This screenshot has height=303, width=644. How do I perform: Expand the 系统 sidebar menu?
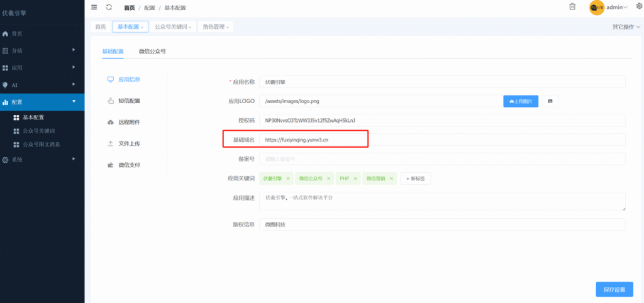click(42, 160)
